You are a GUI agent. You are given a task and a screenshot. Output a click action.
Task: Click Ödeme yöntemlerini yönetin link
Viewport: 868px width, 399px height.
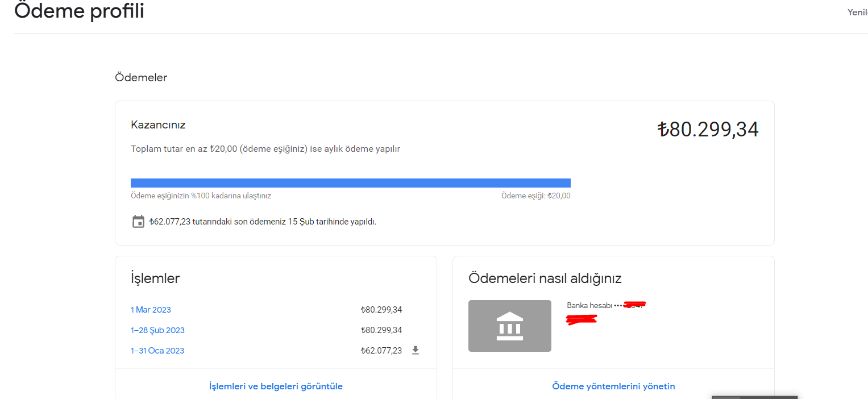[613, 386]
